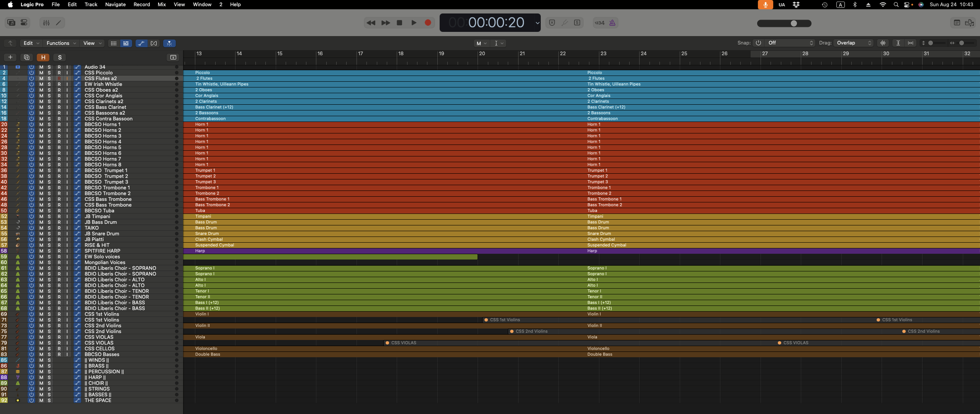Stop playback
Screen dimensions: 980x414
pyautogui.click(x=399, y=23)
